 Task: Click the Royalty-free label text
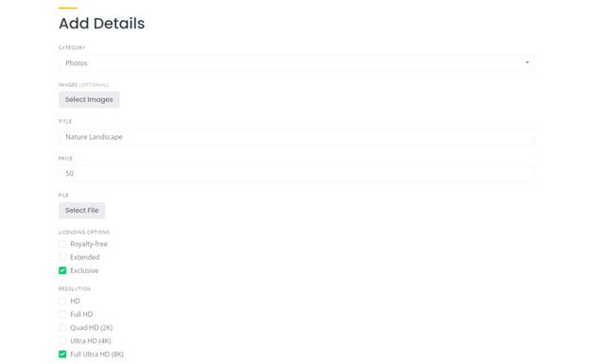[x=89, y=244]
